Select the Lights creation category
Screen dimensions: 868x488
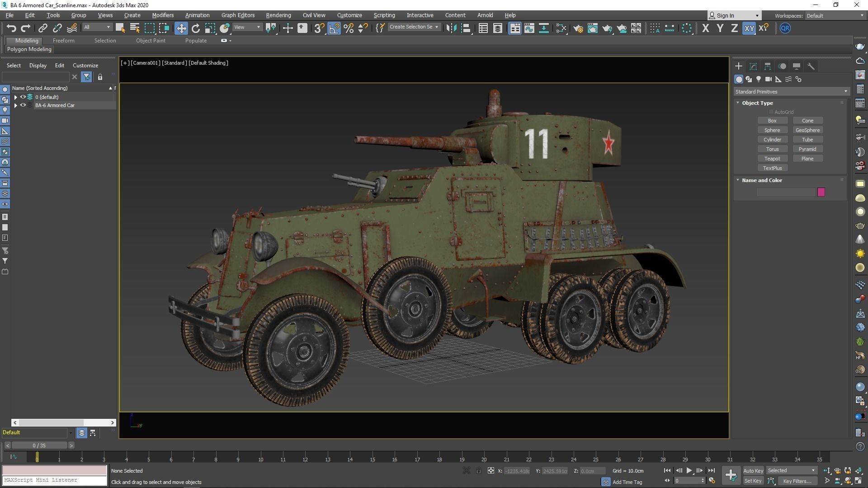[x=759, y=79]
